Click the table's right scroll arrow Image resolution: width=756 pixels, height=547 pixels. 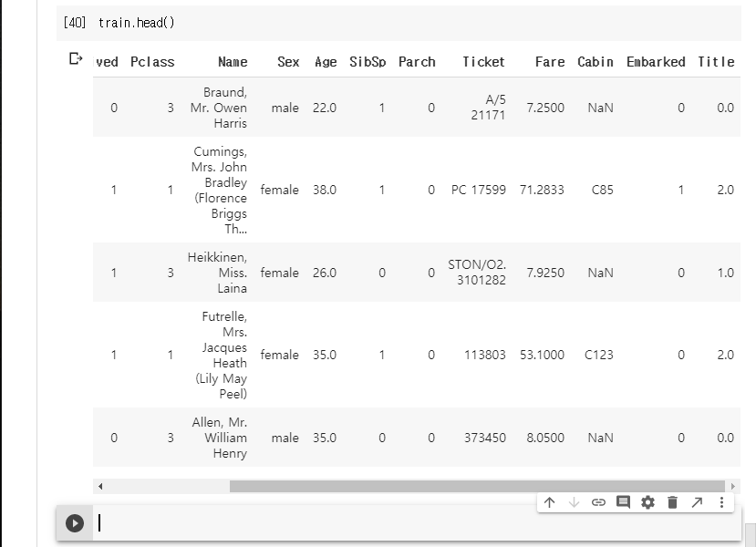pyautogui.click(x=732, y=487)
